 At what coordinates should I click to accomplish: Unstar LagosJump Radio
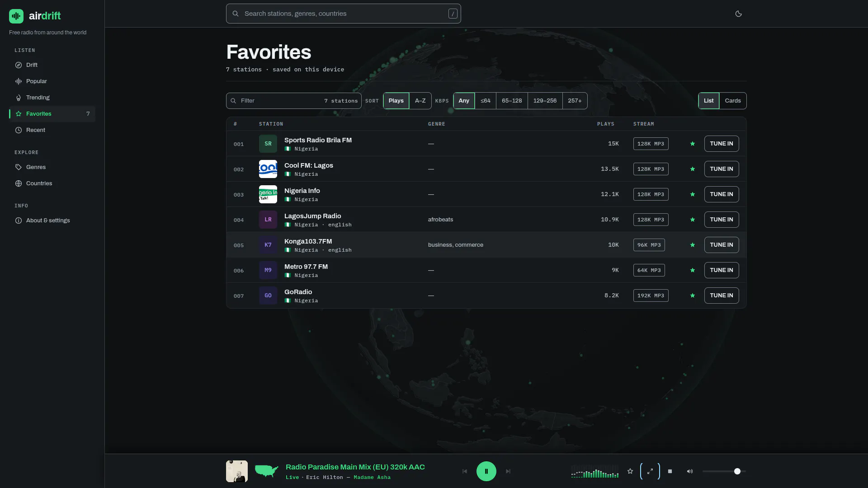tap(692, 220)
